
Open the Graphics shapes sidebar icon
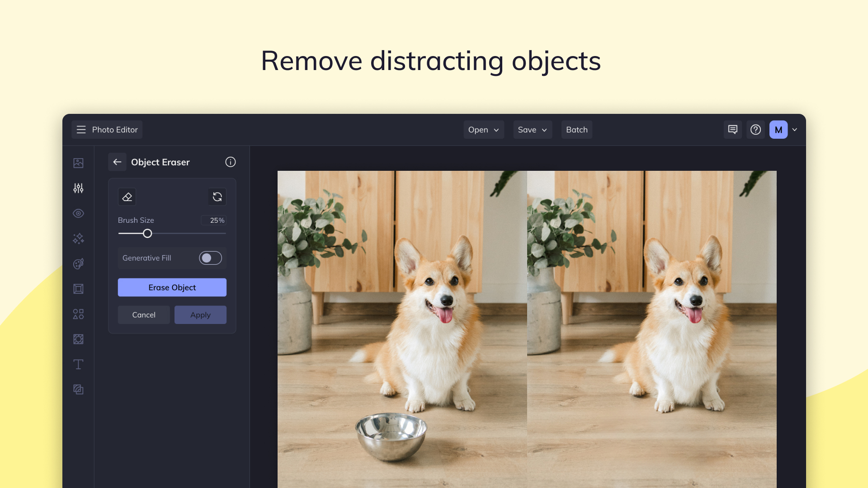point(78,314)
